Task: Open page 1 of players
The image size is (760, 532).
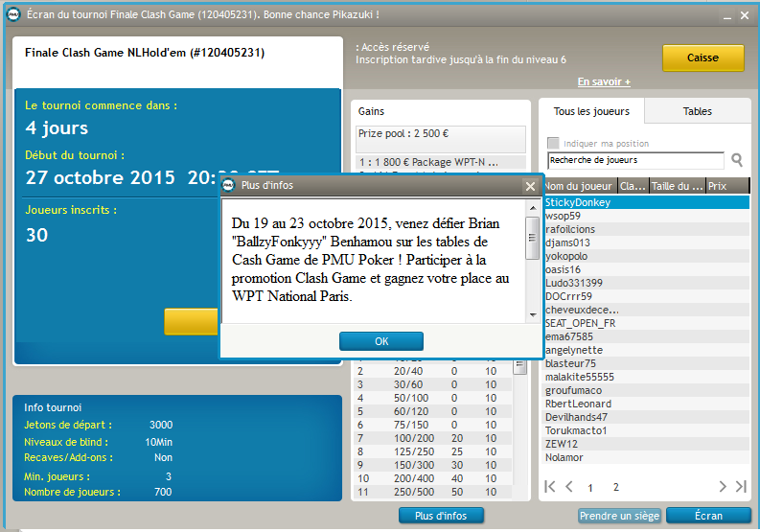Action: coord(589,487)
